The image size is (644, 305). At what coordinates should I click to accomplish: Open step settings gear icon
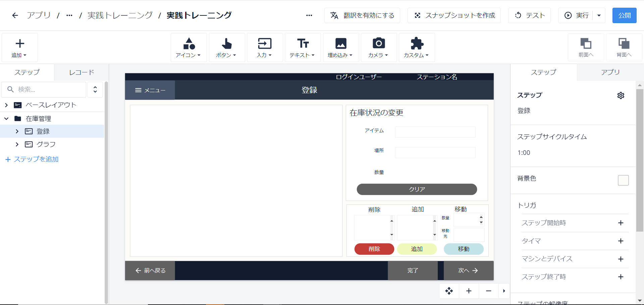621,96
